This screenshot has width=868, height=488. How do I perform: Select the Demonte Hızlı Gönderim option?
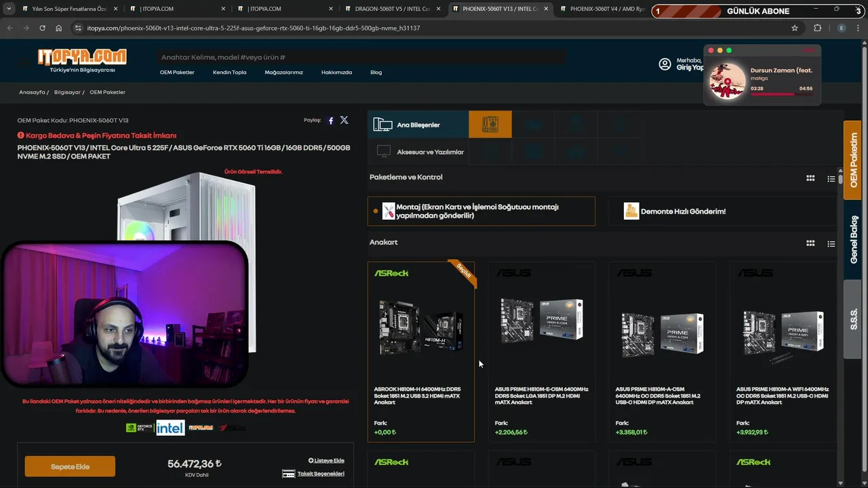click(723, 211)
